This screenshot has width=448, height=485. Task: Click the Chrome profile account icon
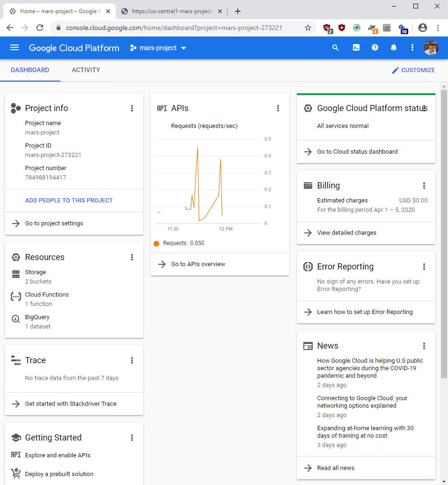(x=423, y=28)
